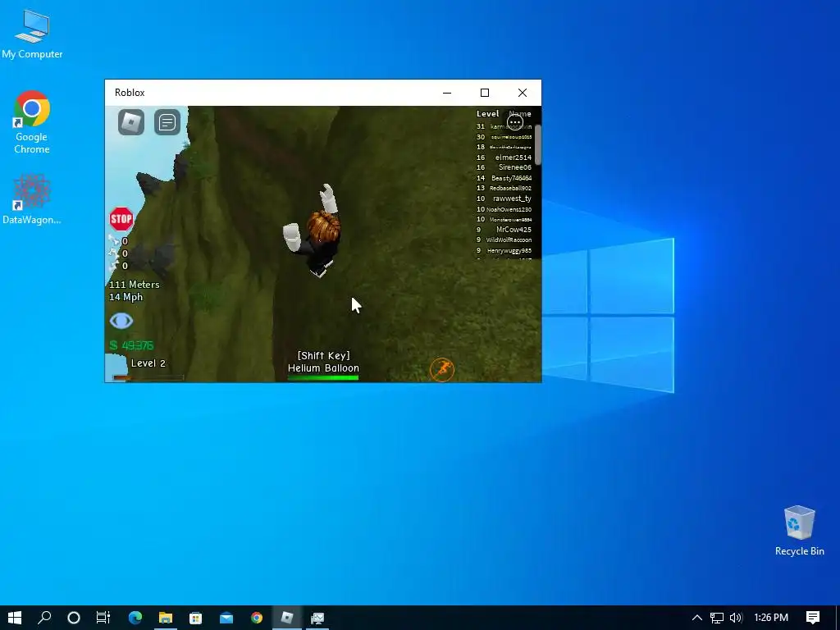840x630 pixels.
Task: Expand the hidden system tray icons chevron
Action: (697, 618)
